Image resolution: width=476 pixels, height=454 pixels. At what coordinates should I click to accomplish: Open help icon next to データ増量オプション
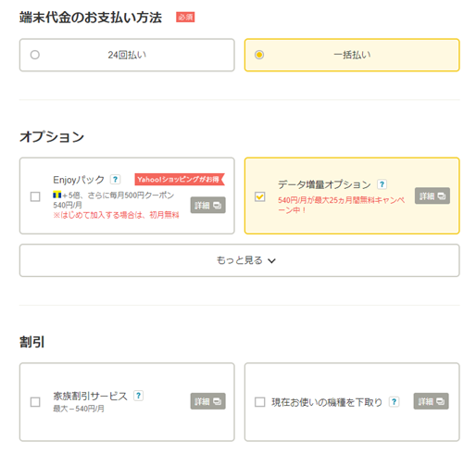pyautogui.click(x=382, y=184)
